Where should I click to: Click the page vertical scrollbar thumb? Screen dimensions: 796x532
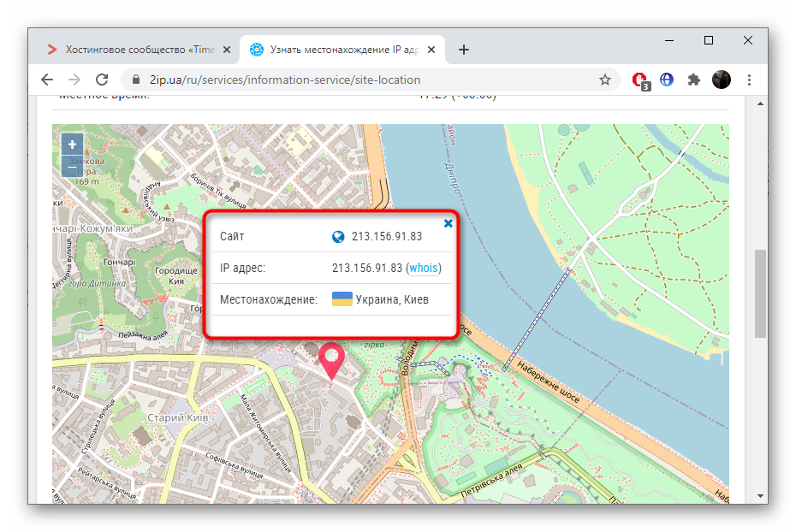coord(760,293)
